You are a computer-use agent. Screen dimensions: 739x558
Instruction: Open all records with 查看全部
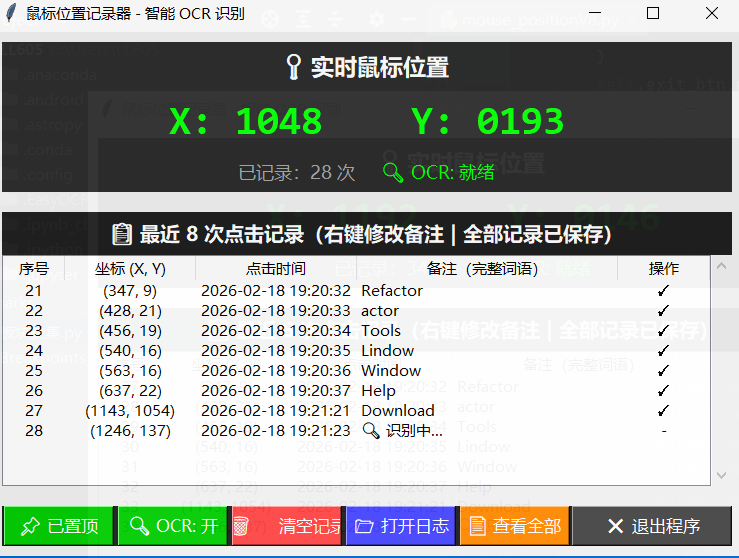(514, 526)
